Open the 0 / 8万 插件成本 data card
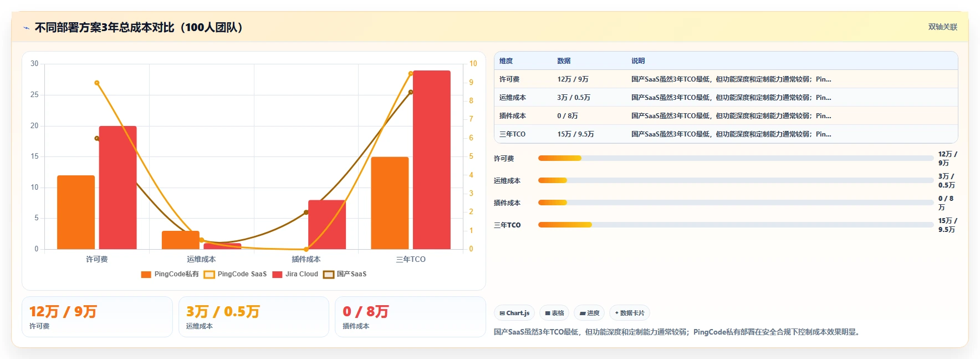Screen dimensions: 980x359 410,317
